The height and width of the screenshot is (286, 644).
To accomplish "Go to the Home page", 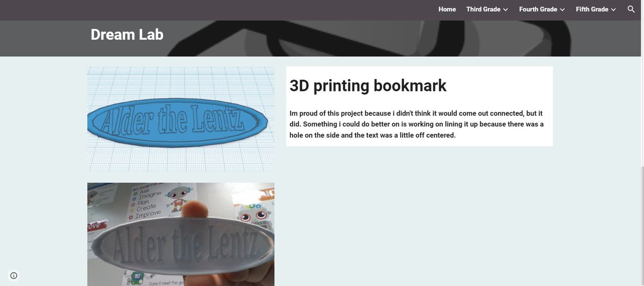I will point(447,9).
